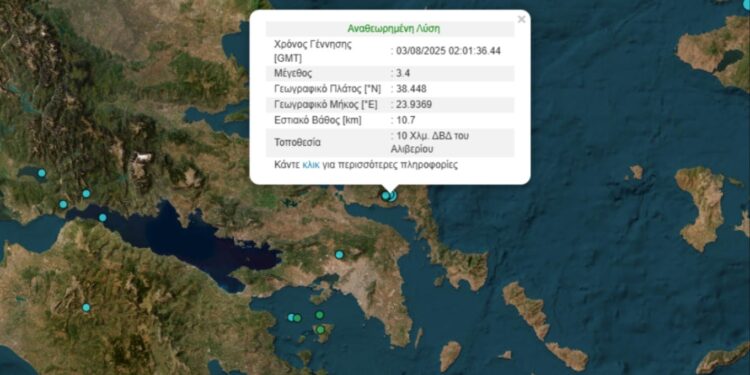750x375 pixels.
Task: Select the cyan marker on the small western lake
Action: (x=42, y=173)
